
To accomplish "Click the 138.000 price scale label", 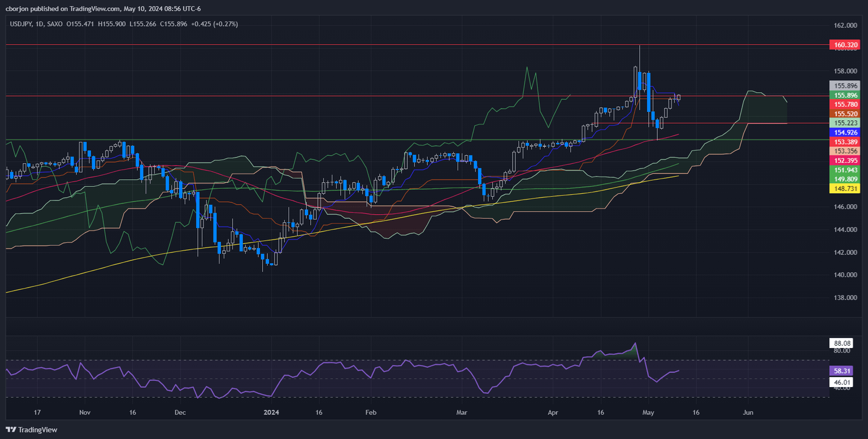I will pos(846,298).
